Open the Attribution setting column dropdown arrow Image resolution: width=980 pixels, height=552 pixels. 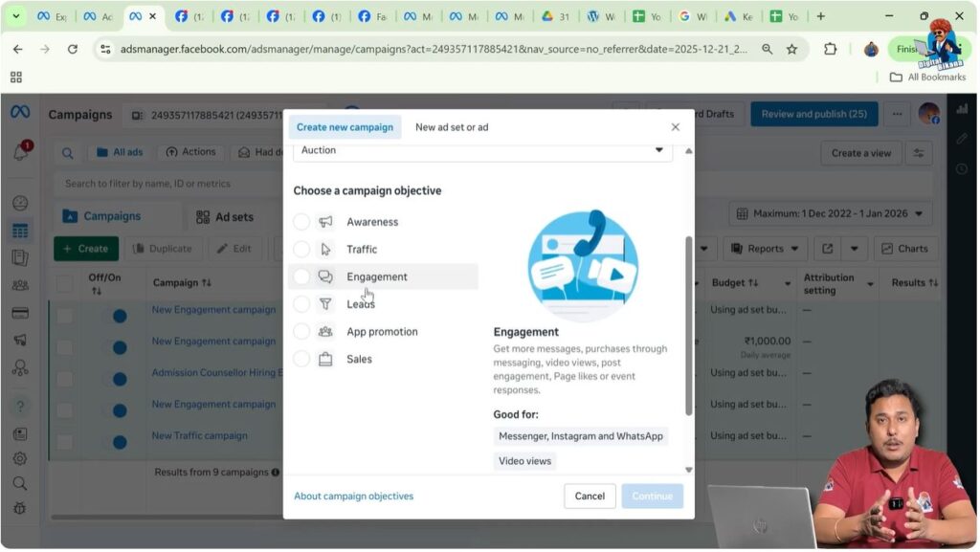tap(871, 283)
